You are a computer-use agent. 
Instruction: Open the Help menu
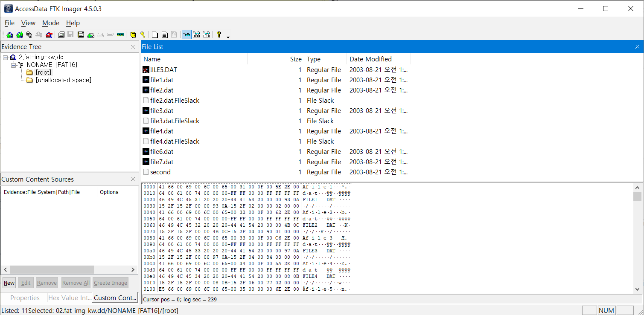(73, 23)
